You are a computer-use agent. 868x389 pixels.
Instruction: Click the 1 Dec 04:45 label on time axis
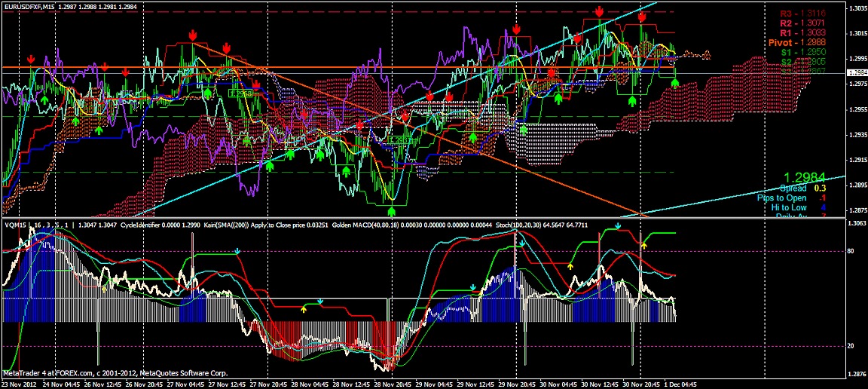(680, 383)
